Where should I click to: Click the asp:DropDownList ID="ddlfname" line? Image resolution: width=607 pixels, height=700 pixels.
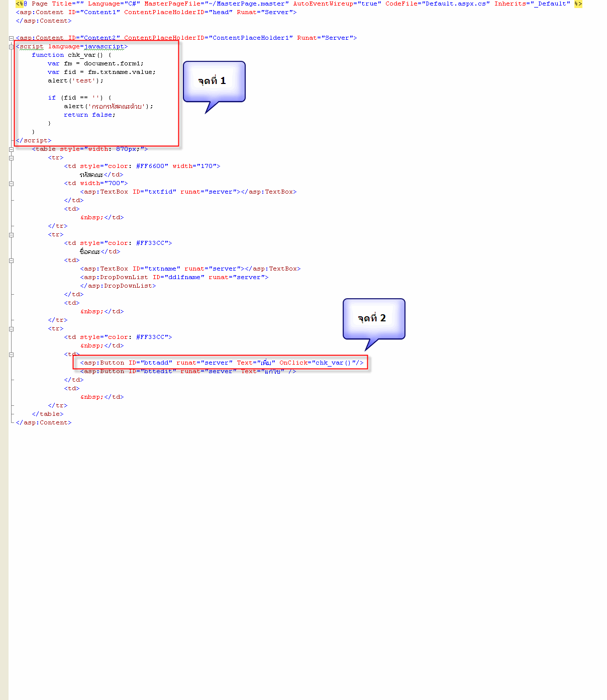[x=174, y=277]
